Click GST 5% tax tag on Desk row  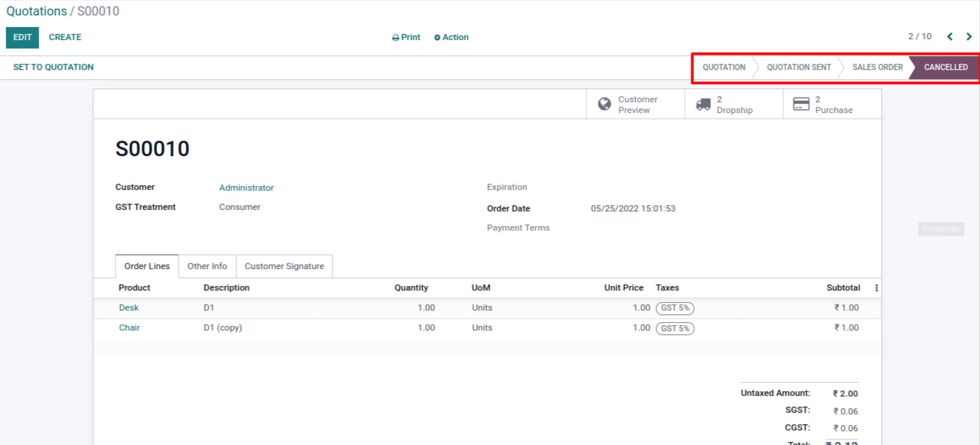675,308
